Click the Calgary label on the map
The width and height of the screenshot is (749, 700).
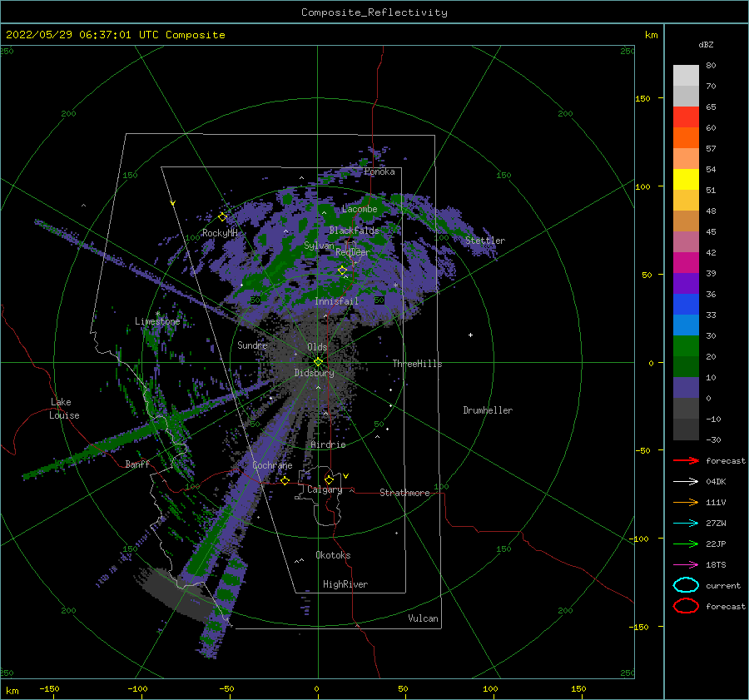(325, 489)
